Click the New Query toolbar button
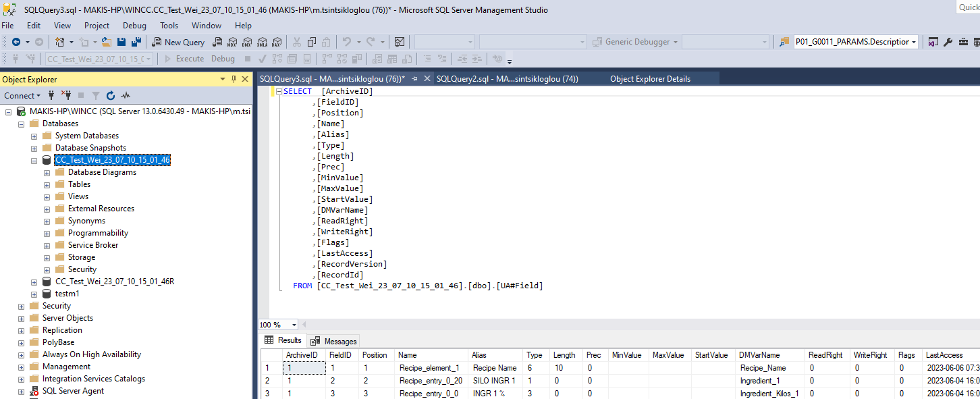 click(x=179, y=42)
